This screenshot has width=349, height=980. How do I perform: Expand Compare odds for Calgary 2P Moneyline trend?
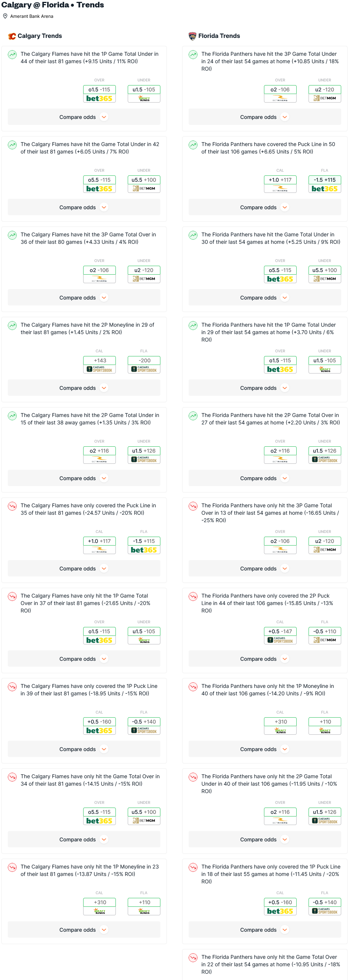(84, 388)
